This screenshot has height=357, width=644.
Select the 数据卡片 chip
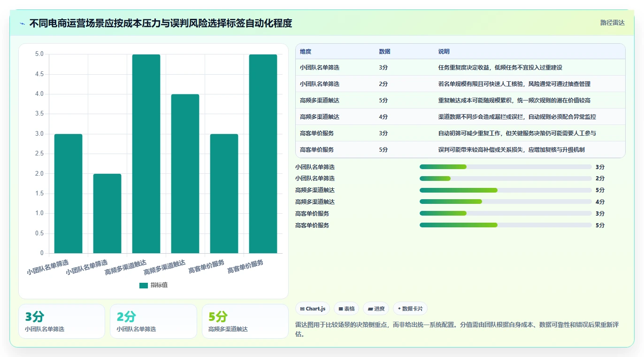[x=410, y=309]
